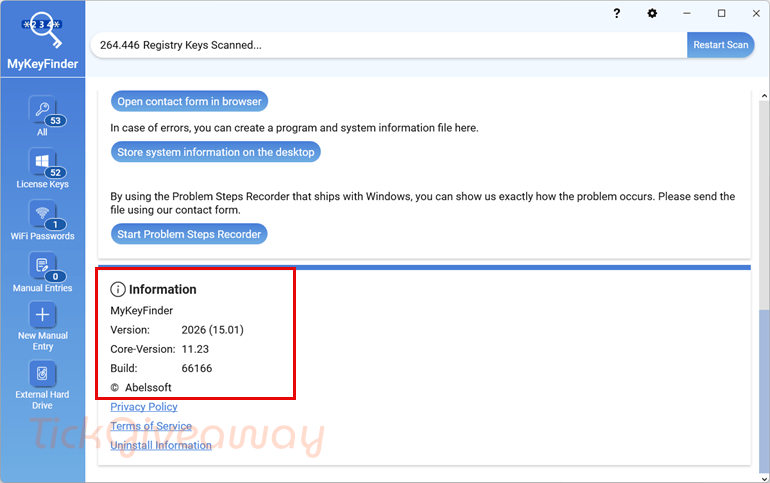Store system information on the desktop

216,152
